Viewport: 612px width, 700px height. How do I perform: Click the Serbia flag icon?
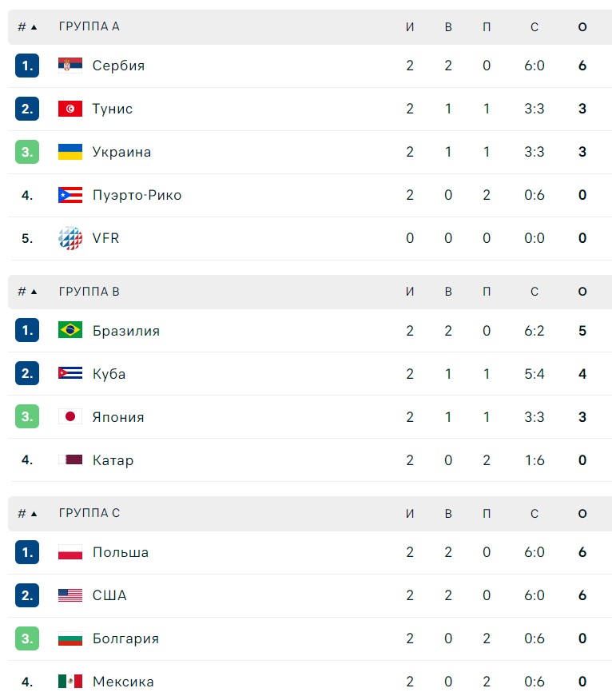click(x=70, y=66)
